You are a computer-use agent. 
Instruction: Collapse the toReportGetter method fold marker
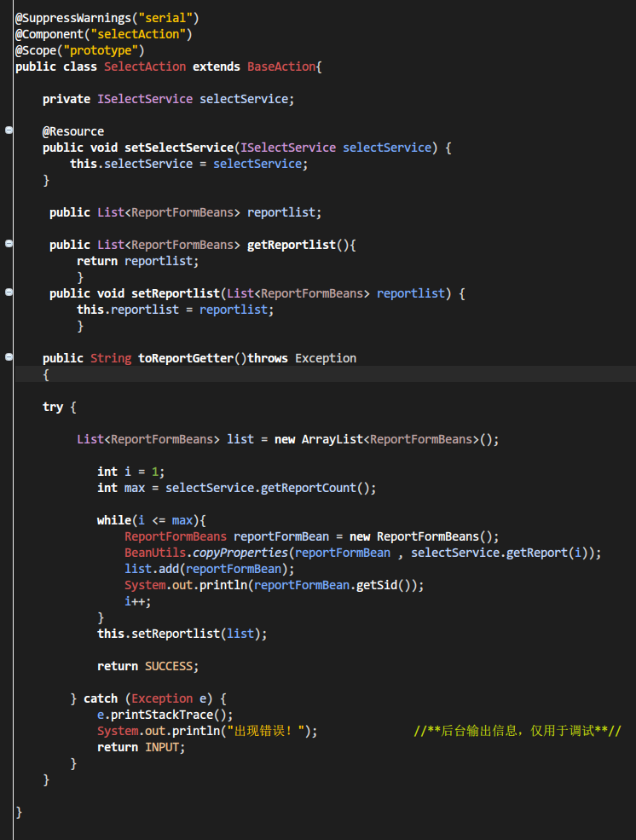point(9,357)
